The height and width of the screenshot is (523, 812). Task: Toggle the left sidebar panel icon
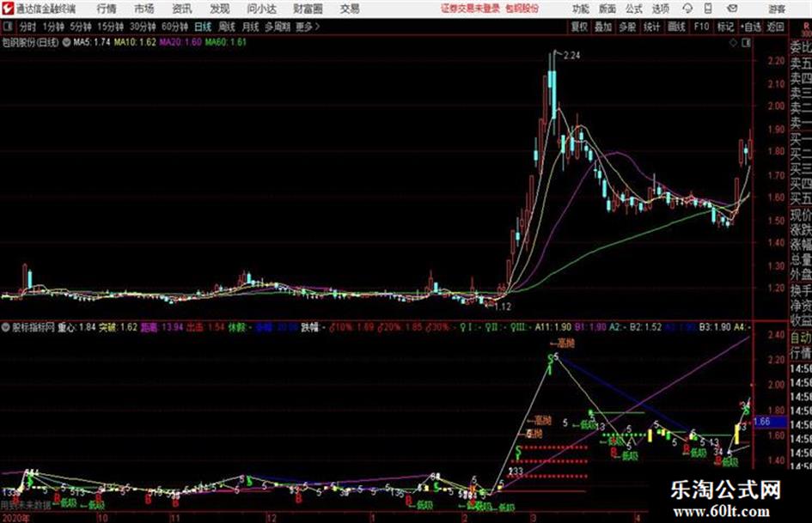7,27
